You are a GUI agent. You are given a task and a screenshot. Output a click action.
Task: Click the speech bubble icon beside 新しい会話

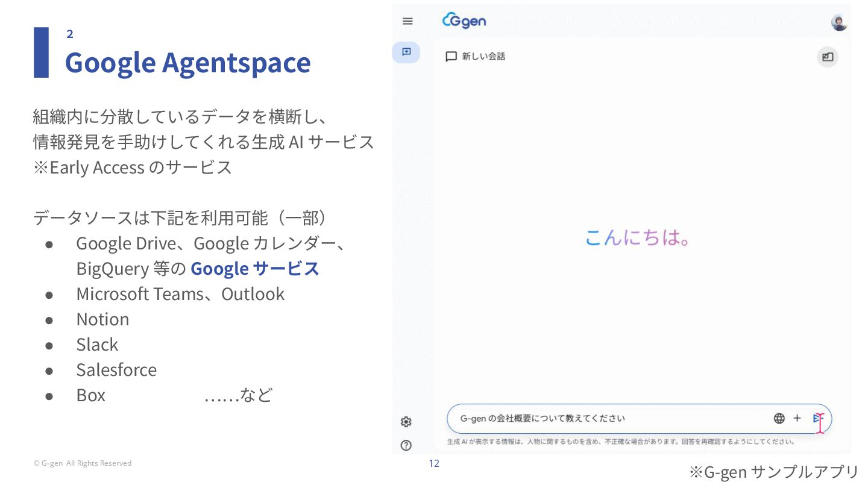[451, 57]
